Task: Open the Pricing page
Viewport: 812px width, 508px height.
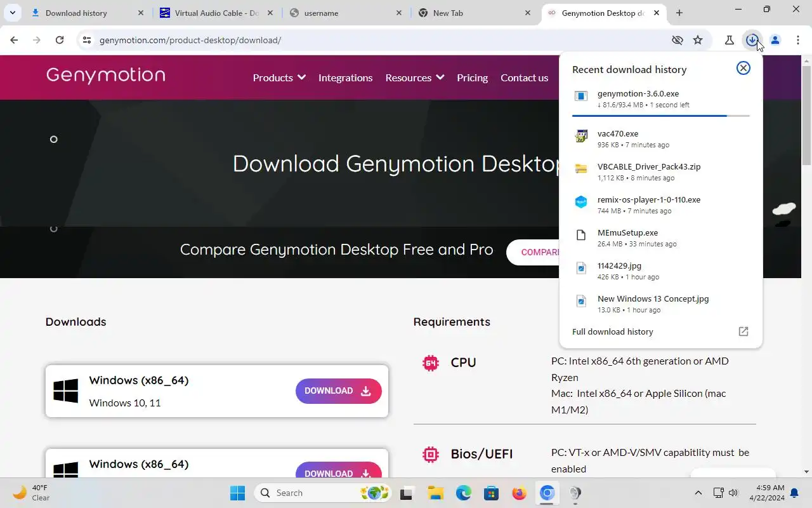Action: (x=472, y=77)
